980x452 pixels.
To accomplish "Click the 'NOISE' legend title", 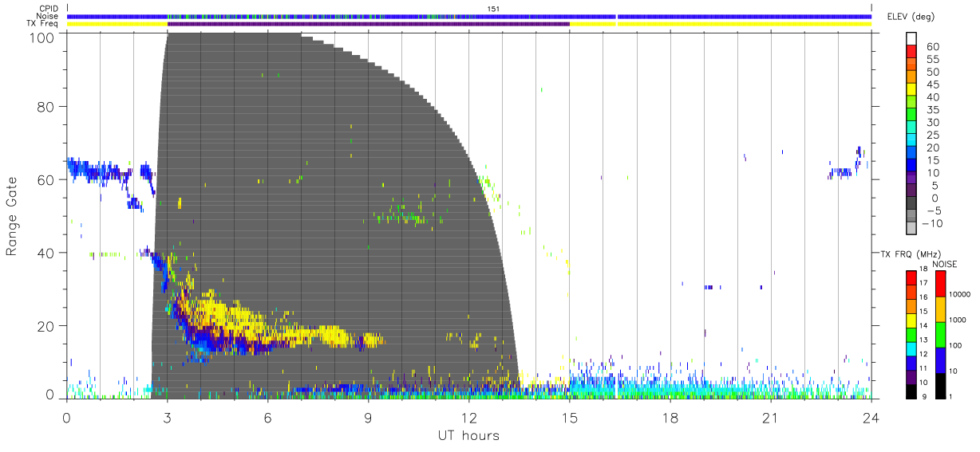I will click(x=944, y=264).
